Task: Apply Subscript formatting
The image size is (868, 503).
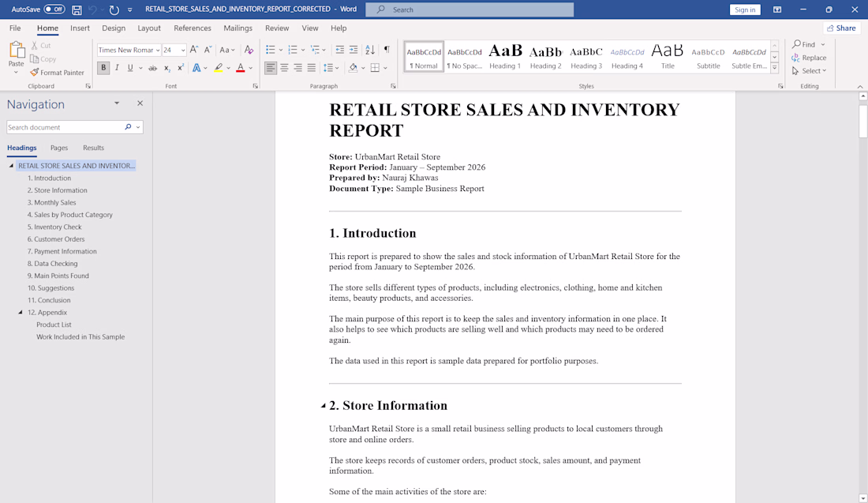Action: (x=166, y=68)
